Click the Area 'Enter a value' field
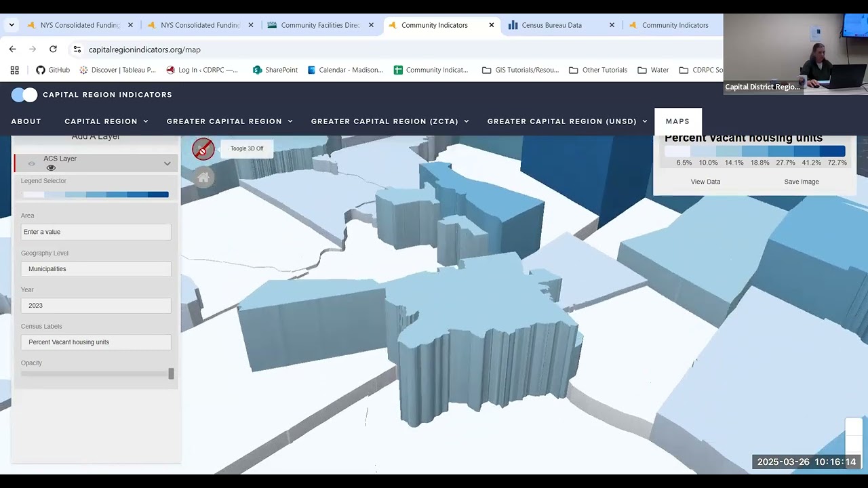 pos(96,232)
